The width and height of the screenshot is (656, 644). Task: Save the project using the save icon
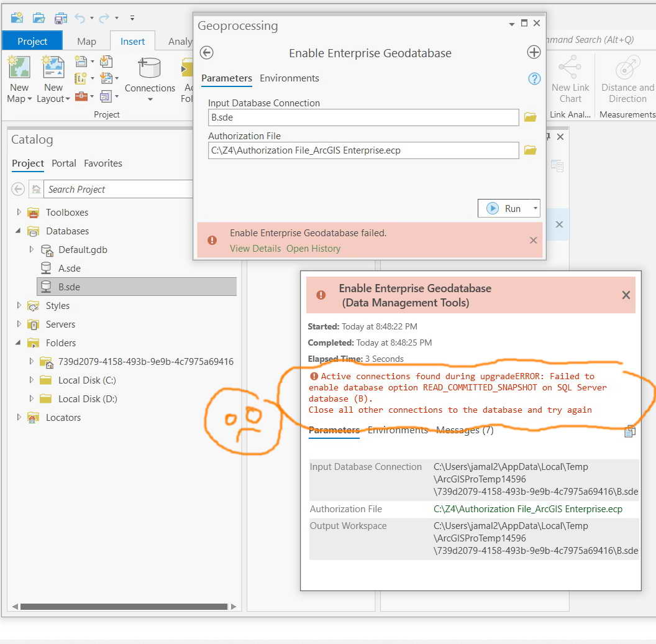60,17
